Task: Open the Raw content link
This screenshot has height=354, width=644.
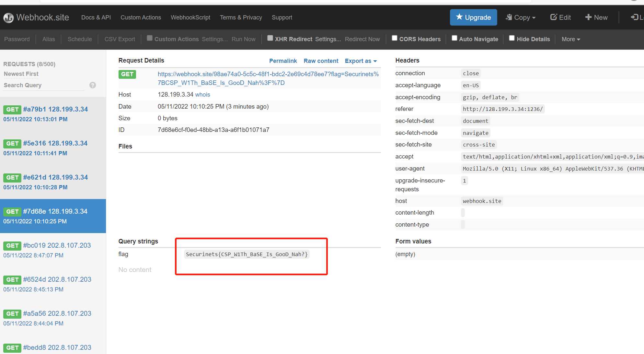Action: 321,61
